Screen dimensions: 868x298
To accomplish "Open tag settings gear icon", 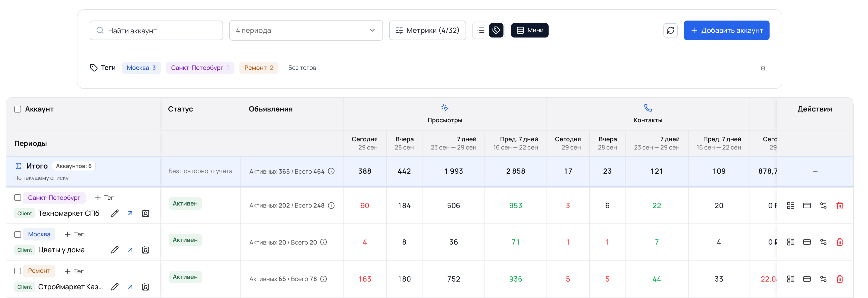I will point(763,69).
